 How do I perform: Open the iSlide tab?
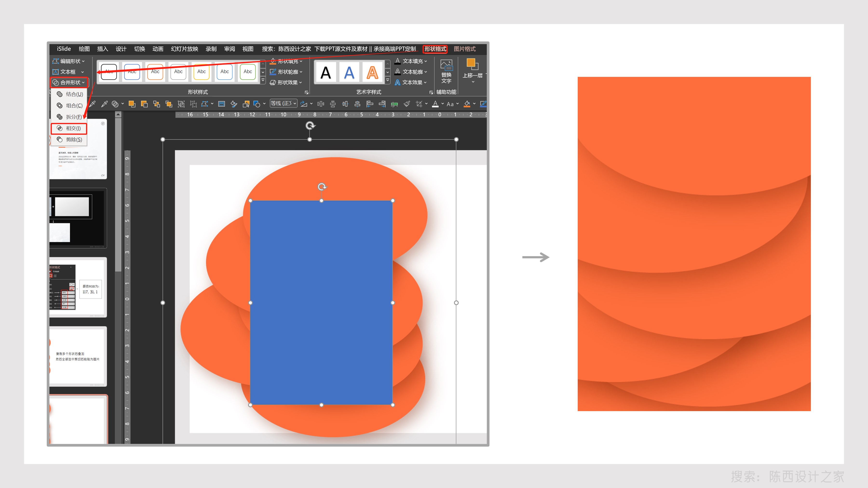[64, 49]
